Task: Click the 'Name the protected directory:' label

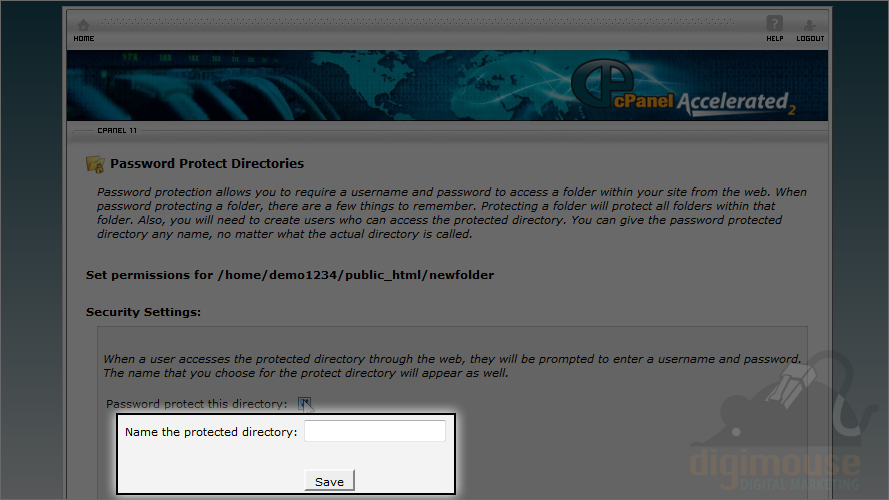Action: point(211,432)
